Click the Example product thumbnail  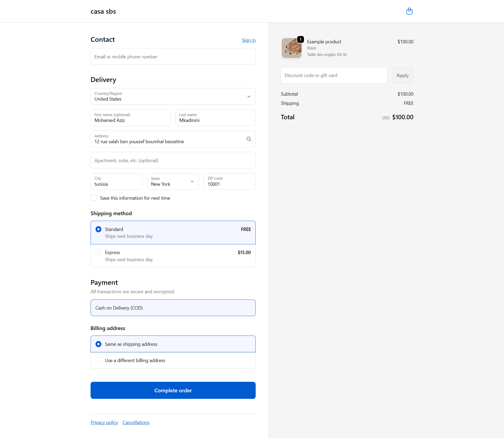pyautogui.click(x=291, y=48)
